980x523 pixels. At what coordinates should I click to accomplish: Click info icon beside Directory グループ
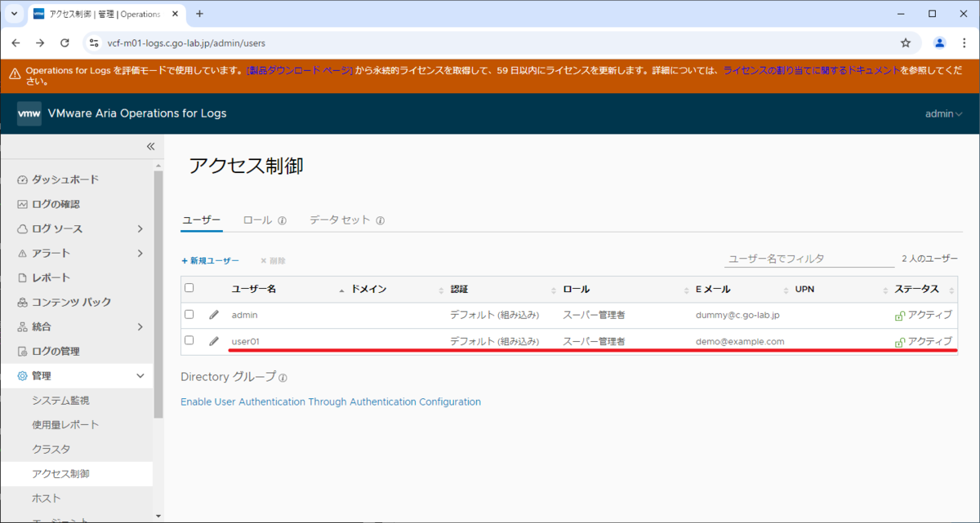283,378
